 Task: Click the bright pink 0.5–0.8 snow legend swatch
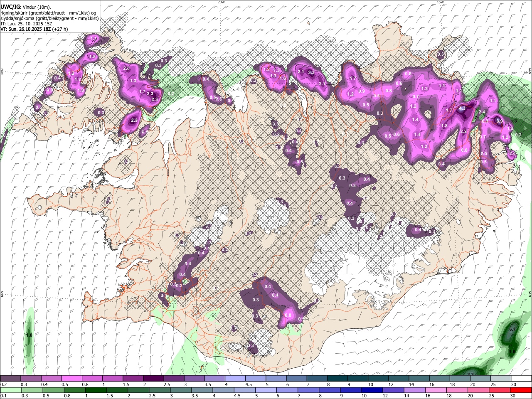tap(71, 379)
